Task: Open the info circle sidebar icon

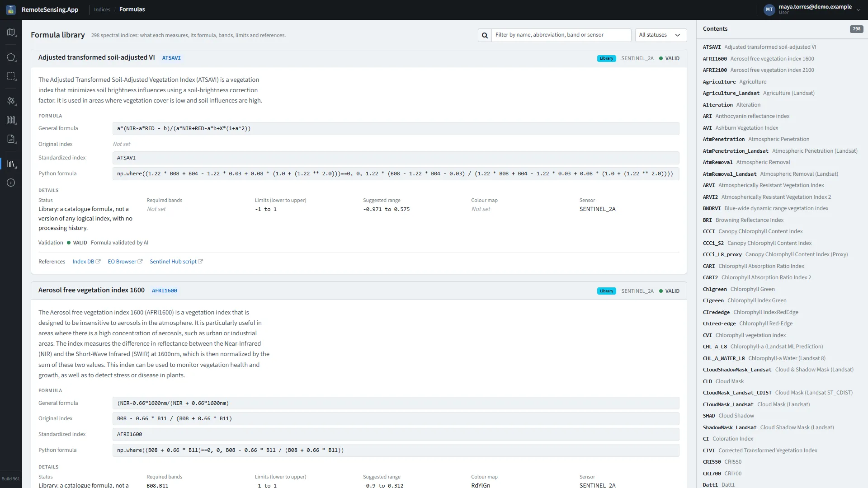Action: [11, 183]
